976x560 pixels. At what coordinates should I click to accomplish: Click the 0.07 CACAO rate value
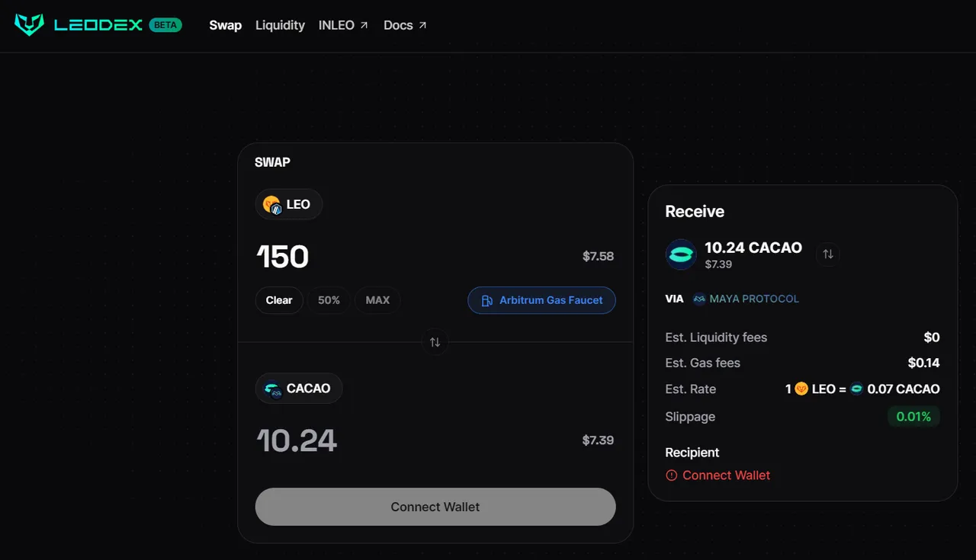pos(904,389)
